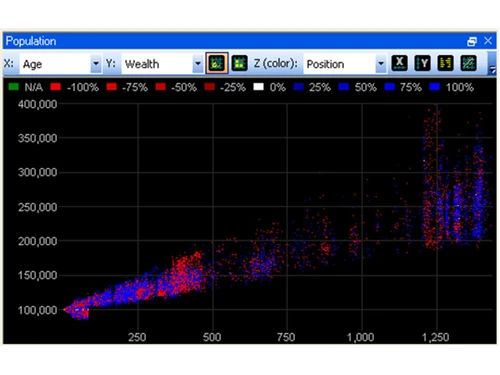This screenshot has height=375, width=500.
Task: Click the 500 X axis label
Action: [x=212, y=337]
